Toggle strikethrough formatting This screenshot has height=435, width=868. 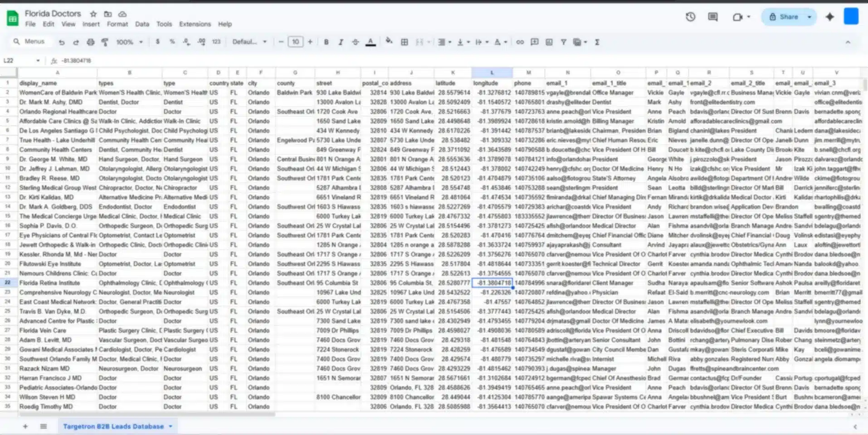[x=356, y=42]
